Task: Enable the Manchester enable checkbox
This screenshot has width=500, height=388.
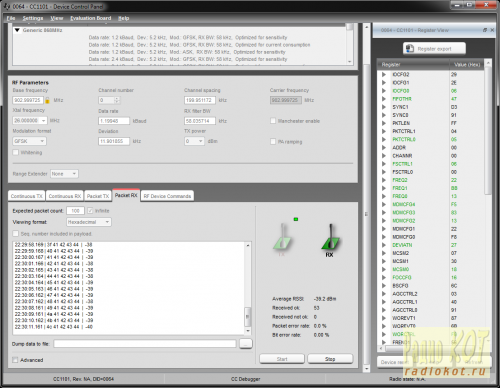Action: (x=273, y=121)
